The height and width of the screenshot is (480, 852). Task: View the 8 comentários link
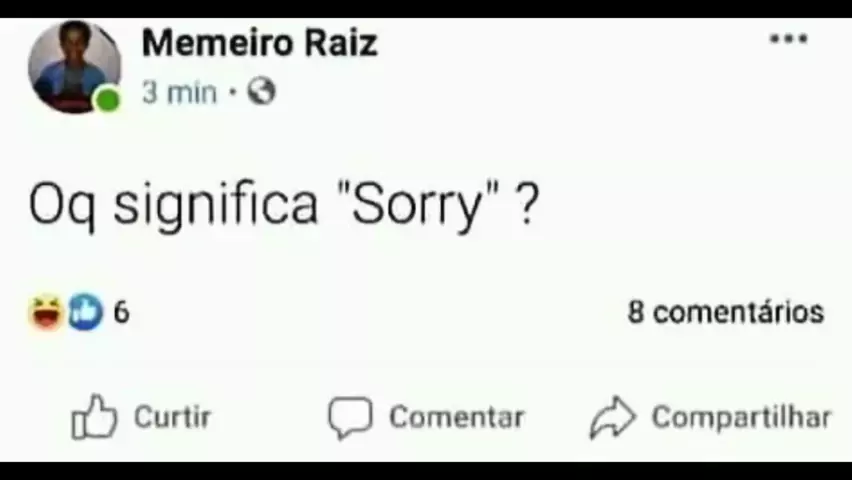click(x=725, y=312)
